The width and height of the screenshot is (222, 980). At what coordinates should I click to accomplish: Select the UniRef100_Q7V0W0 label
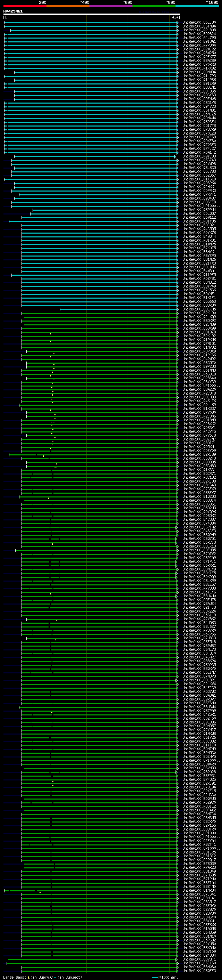coord(199,412)
